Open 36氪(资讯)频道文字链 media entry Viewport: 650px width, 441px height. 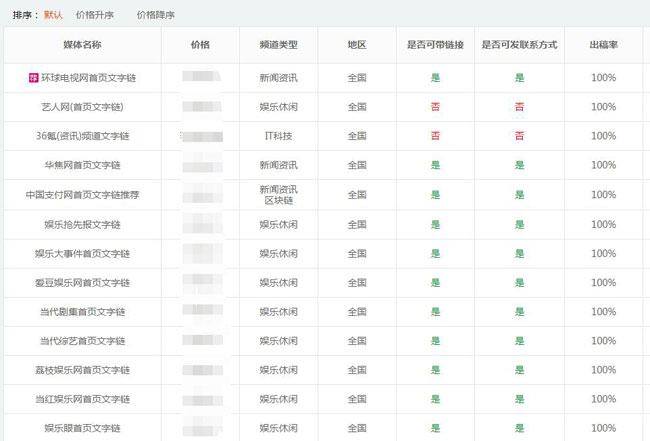coord(82,136)
